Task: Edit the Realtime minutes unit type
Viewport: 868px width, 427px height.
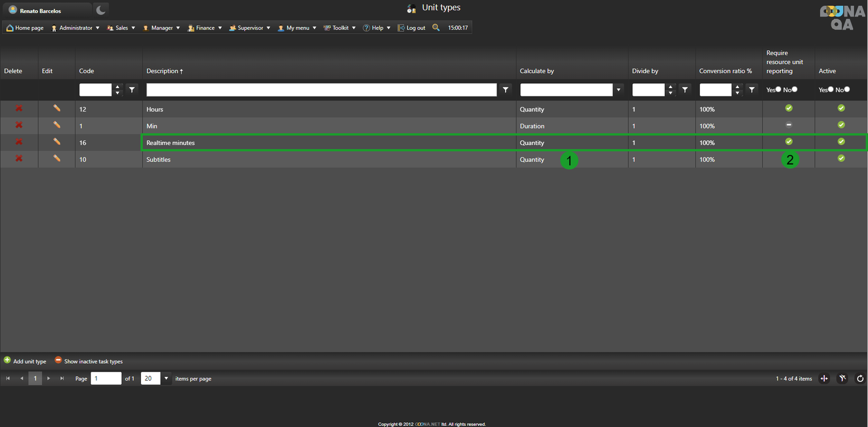Action: click(57, 142)
